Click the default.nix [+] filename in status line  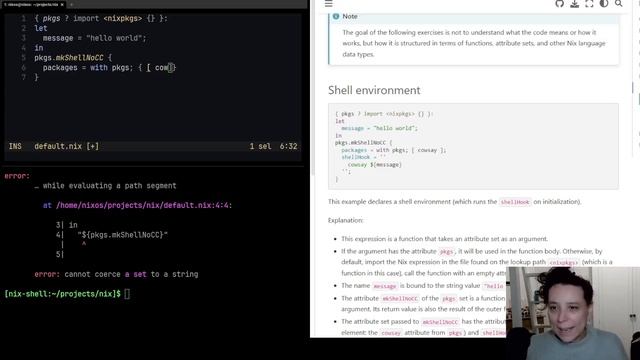point(67,146)
